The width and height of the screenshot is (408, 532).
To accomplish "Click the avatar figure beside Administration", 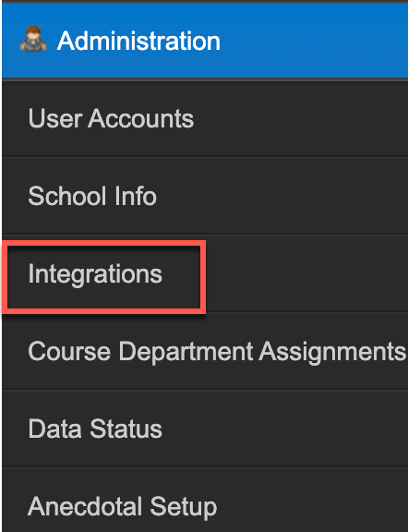I will click(33, 39).
